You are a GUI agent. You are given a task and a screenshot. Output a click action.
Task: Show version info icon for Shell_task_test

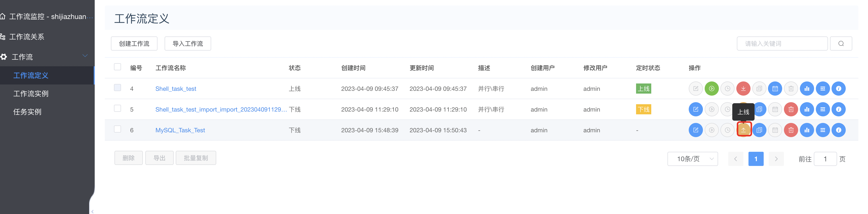pyautogui.click(x=838, y=89)
